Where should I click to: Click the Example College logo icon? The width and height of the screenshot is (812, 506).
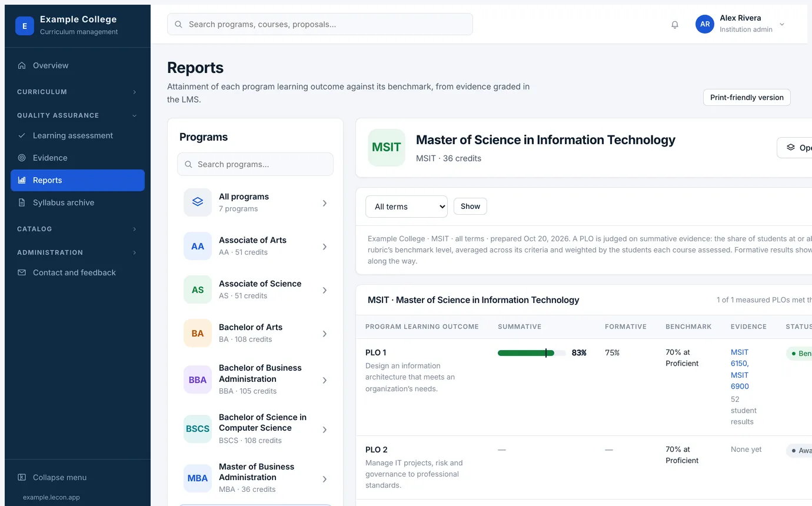25,26
